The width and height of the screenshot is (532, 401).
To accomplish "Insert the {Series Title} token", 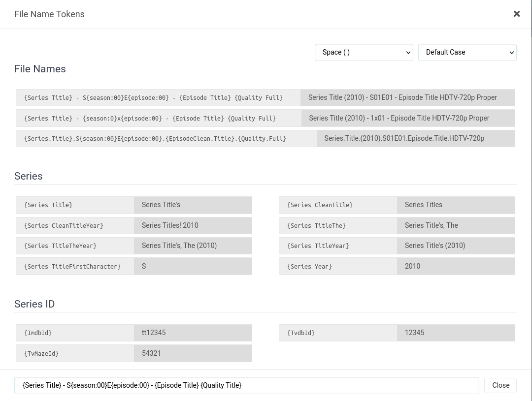I will tap(74, 205).
